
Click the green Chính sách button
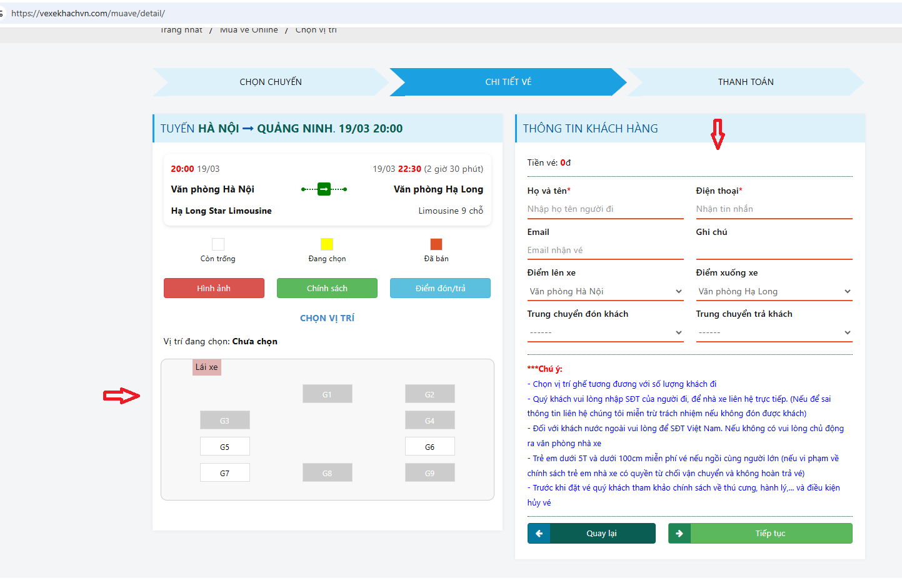click(x=327, y=288)
